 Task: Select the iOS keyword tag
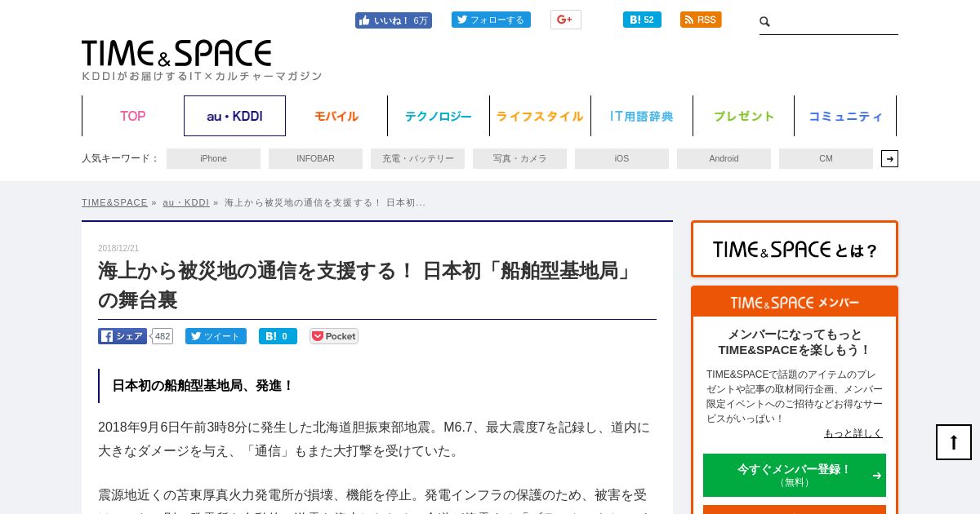[621, 158]
